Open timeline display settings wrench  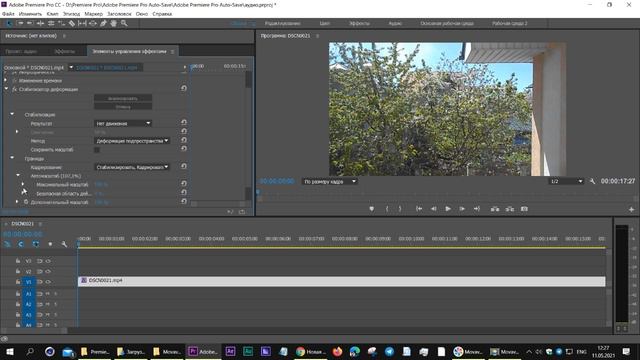(x=64, y=244)
